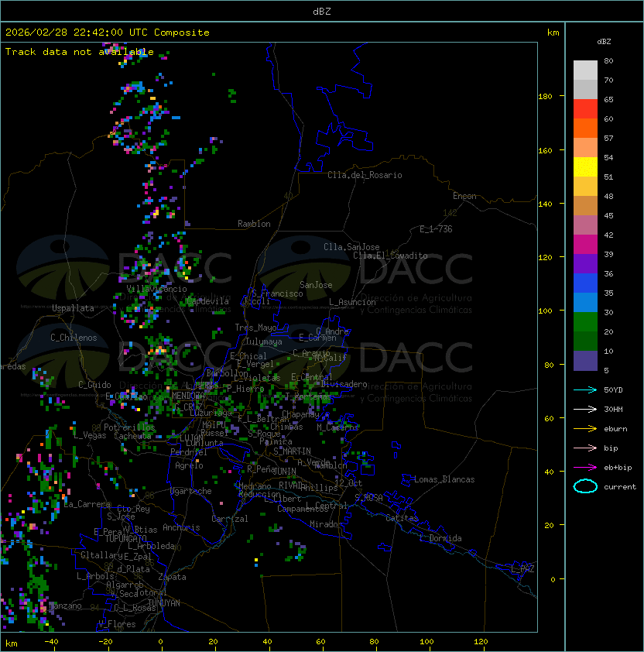Click the 'Manzano' label
Image resolution: width=644 pixels, height=652 pixels.
pos(65,606)
